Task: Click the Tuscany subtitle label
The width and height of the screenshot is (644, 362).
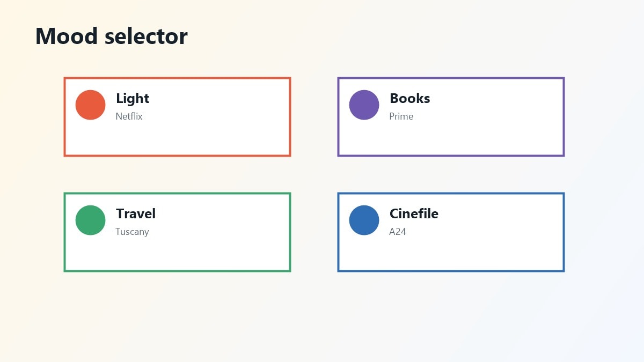Action: (x=132, y=232)
